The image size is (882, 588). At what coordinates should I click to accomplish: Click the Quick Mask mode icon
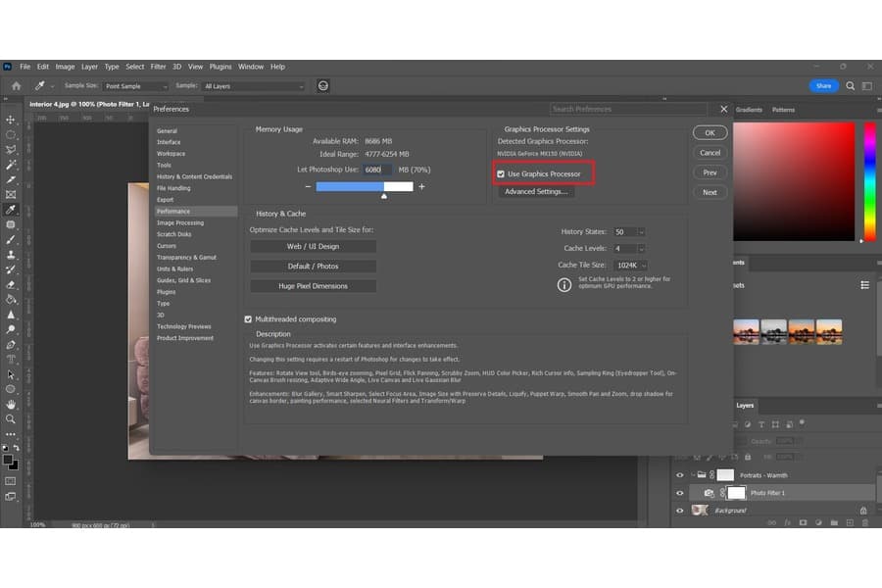(x=11, y=481)
